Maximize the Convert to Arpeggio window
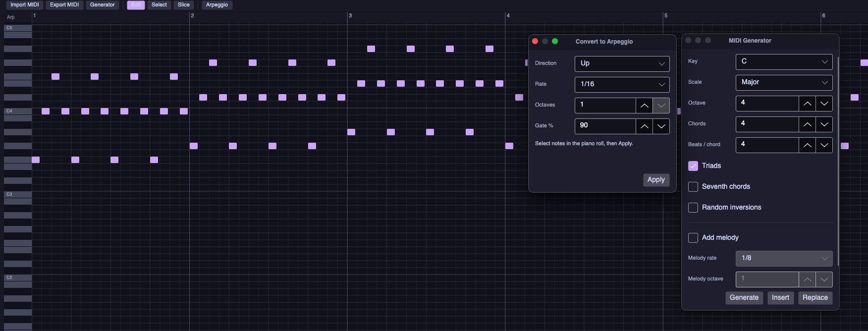 pyautogui.click(x=555, y=41)
